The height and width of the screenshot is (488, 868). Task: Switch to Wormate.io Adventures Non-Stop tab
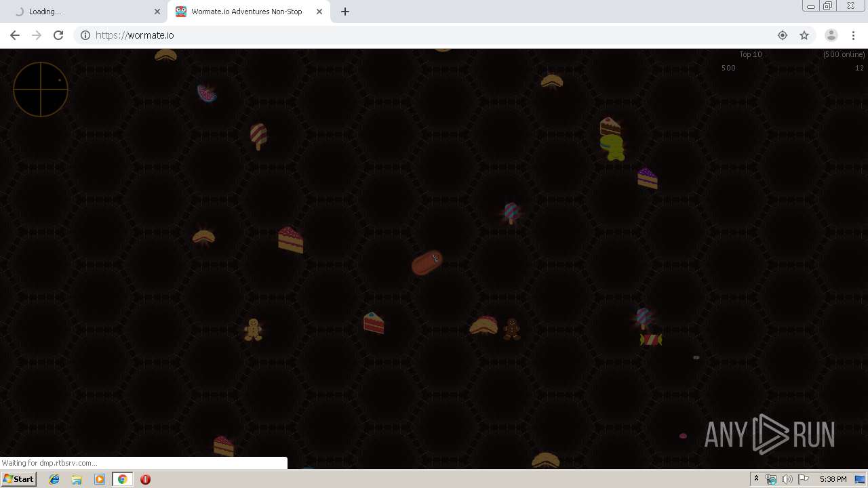click(x=247, y=12)
